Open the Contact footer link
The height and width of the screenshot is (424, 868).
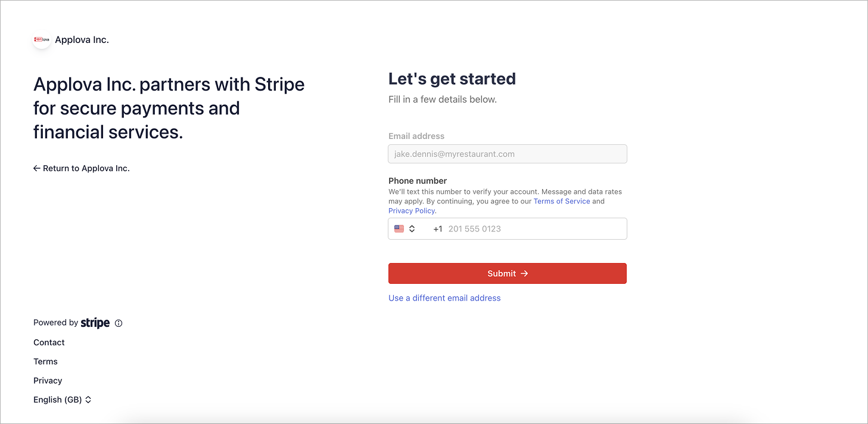point(49,342)
